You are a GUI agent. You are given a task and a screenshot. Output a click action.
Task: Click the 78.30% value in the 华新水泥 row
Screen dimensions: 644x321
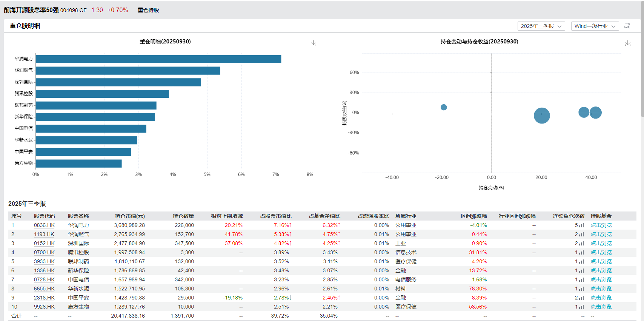[x=478, y=289]
